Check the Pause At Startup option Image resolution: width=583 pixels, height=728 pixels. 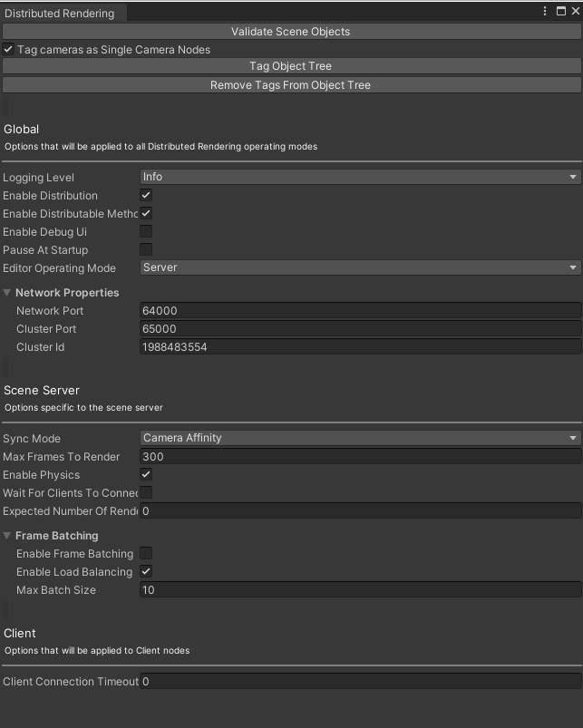(x=146, y=250)
